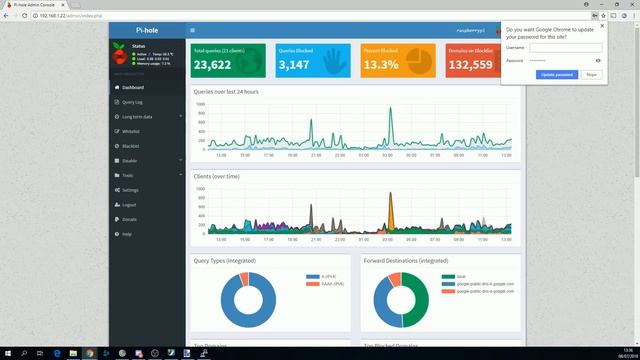Image resolution: width=640 pixels, height=360 pixels.
Task: Open the Dashboard sidebar item
Action: [147, 87]
